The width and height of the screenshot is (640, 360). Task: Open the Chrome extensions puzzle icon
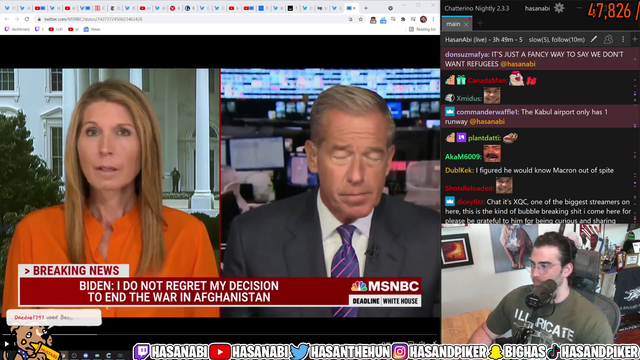click(403, 19)
